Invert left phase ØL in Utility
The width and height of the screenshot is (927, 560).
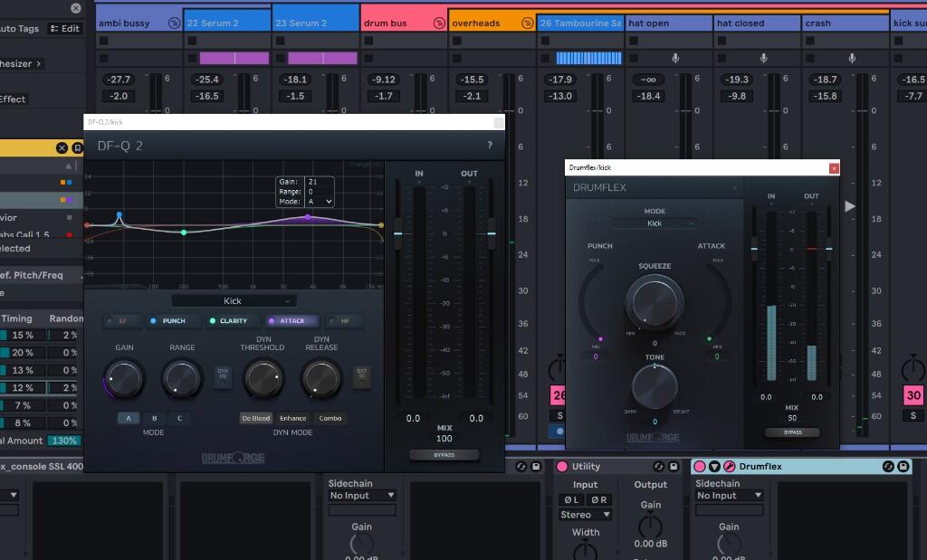pos(571,499)
